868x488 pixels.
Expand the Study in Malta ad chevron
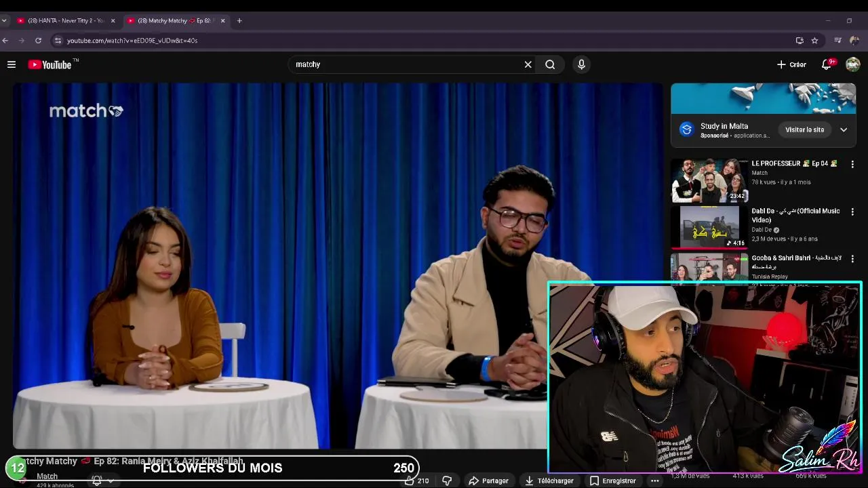pyautogui.click(x=844, y=129)
